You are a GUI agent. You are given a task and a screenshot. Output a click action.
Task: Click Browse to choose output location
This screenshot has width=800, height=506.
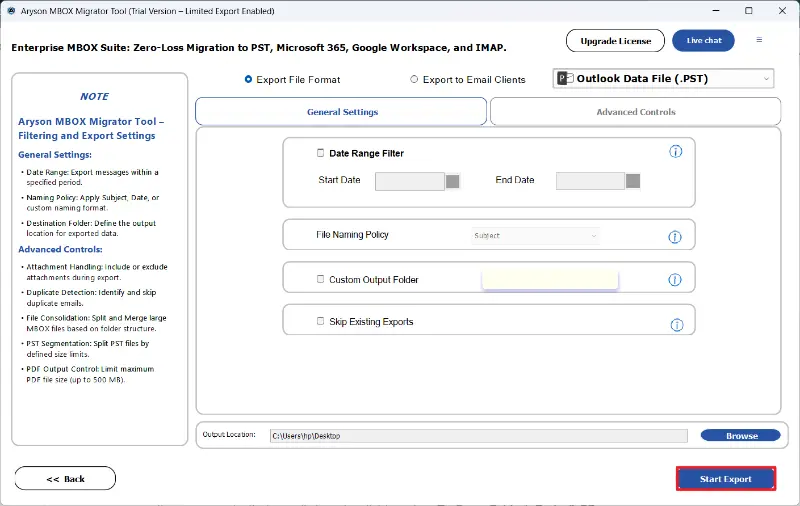pos(741,436)
